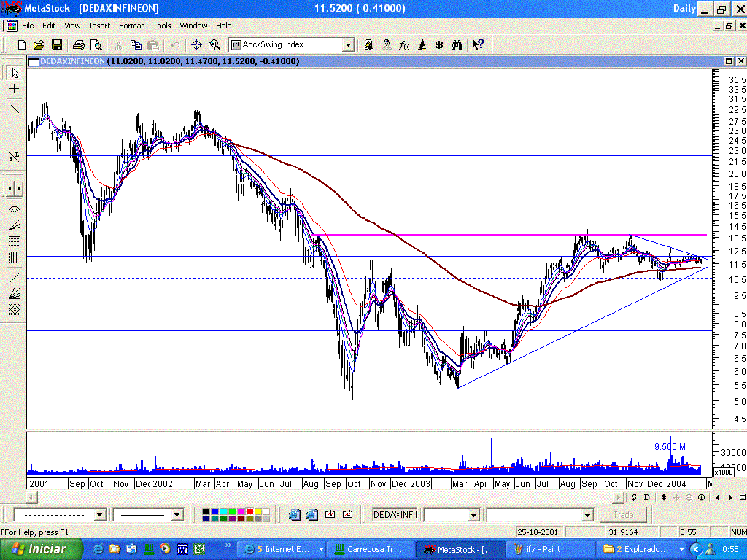
Task: Select the Gann grid crosshatch tool
Action: click(15, 309)
